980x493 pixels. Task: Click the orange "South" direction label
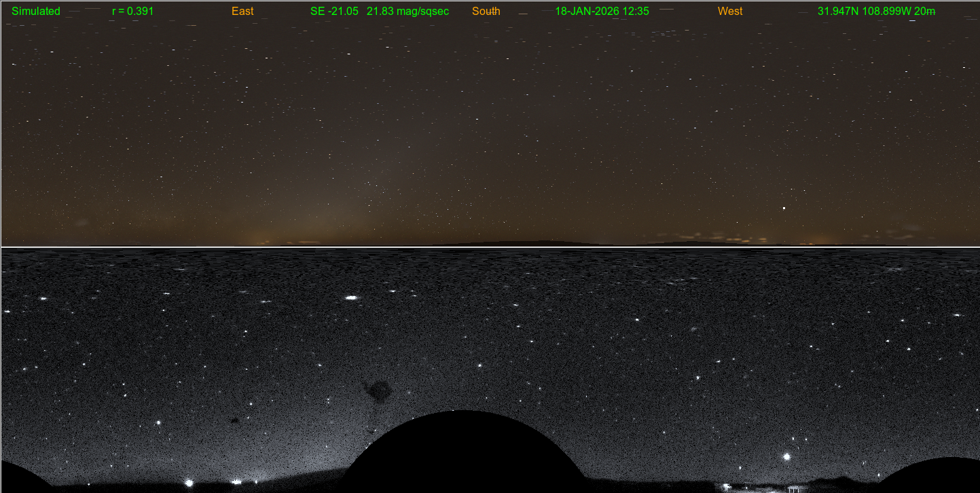point(486,12)
